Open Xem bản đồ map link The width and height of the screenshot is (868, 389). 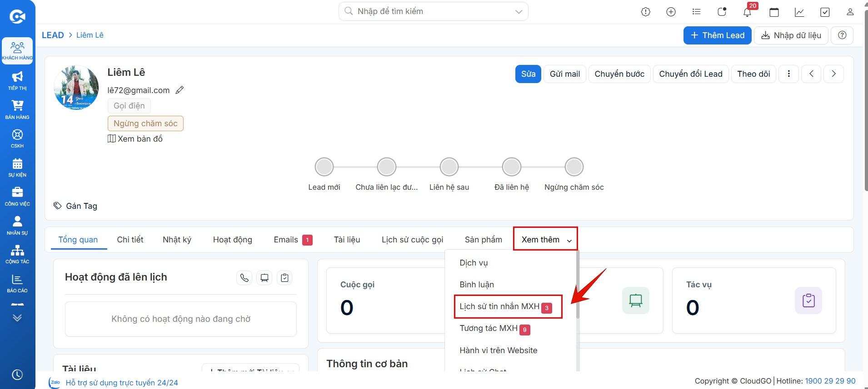coord(135,138)
